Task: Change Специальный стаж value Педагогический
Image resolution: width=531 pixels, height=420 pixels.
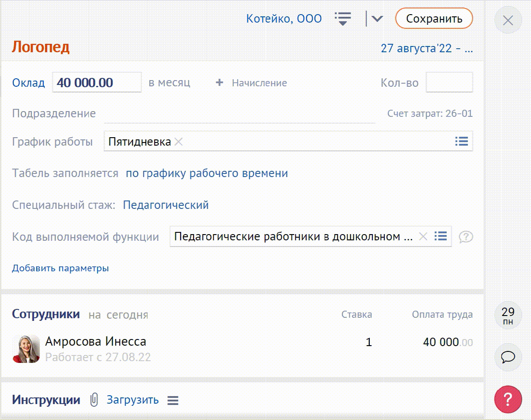Action: click(166, 205)
